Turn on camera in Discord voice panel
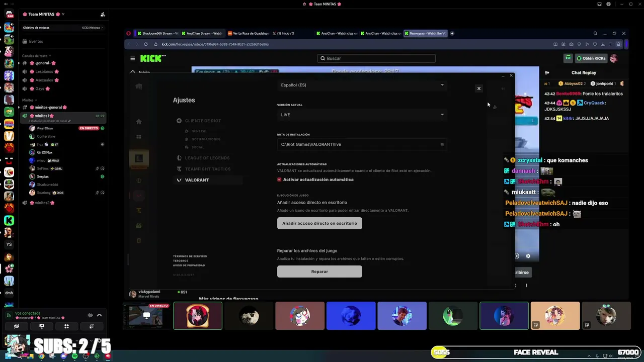This screenshot has height=362, width=644. [x=17, y=326]
